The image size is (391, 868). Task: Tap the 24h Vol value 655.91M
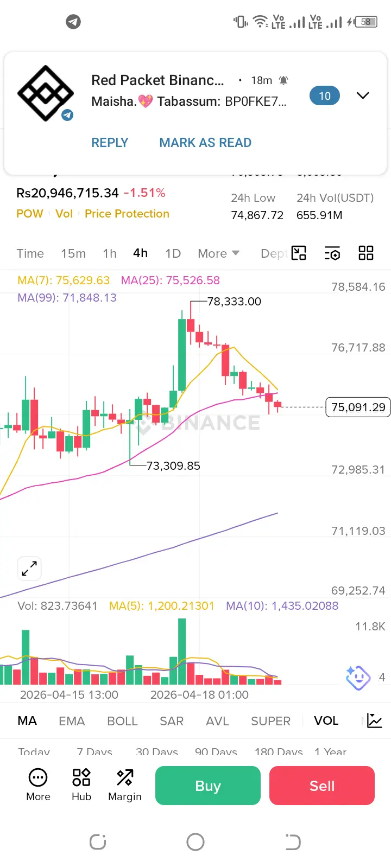click(x=319, y=215)
